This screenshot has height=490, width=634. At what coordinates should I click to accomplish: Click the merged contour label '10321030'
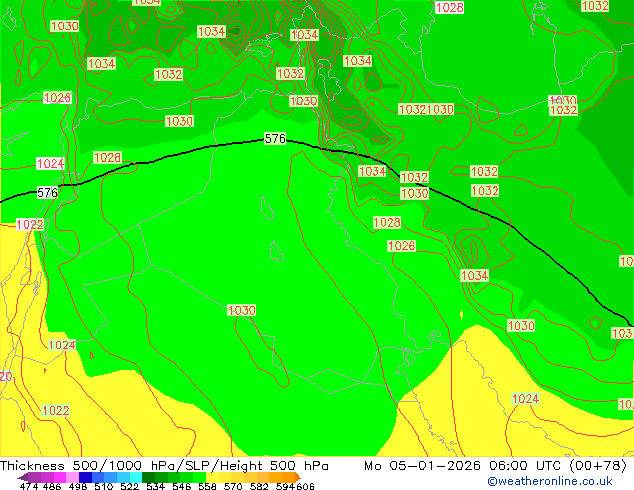pos(426,109)
